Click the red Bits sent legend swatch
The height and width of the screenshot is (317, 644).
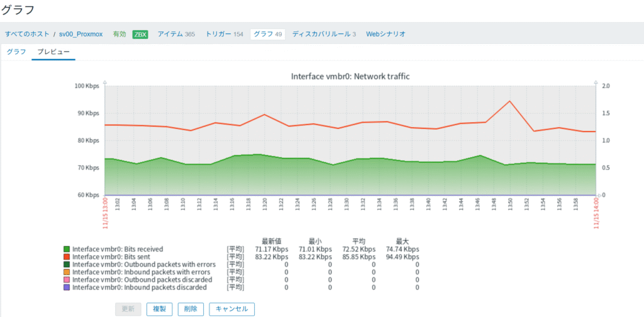(67, 257)
